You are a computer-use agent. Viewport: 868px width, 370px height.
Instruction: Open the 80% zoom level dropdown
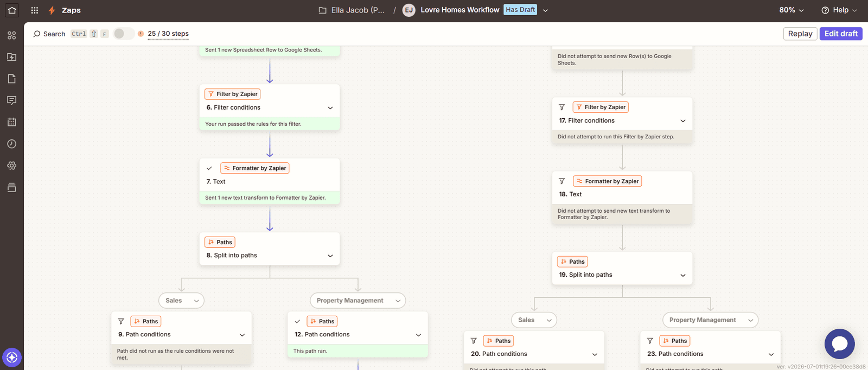(792, 10)
